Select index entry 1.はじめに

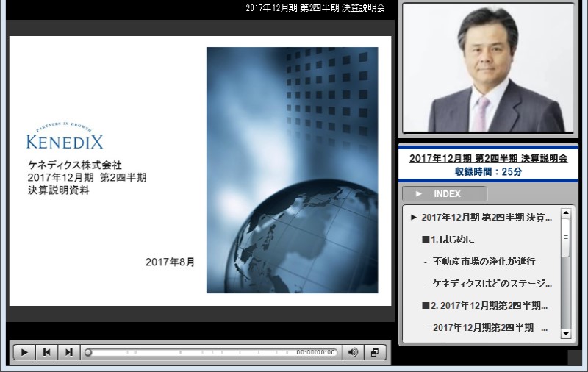pos(448,239)
